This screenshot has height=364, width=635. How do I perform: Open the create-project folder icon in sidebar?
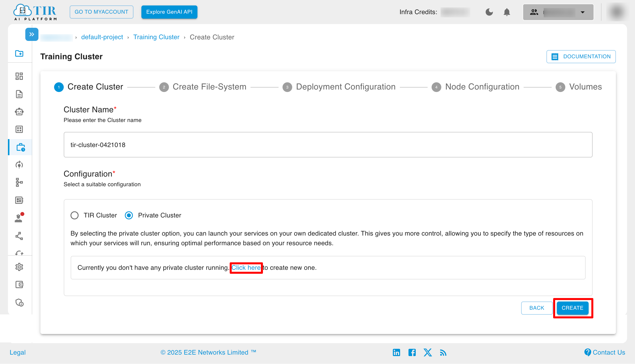click(19, 54)
